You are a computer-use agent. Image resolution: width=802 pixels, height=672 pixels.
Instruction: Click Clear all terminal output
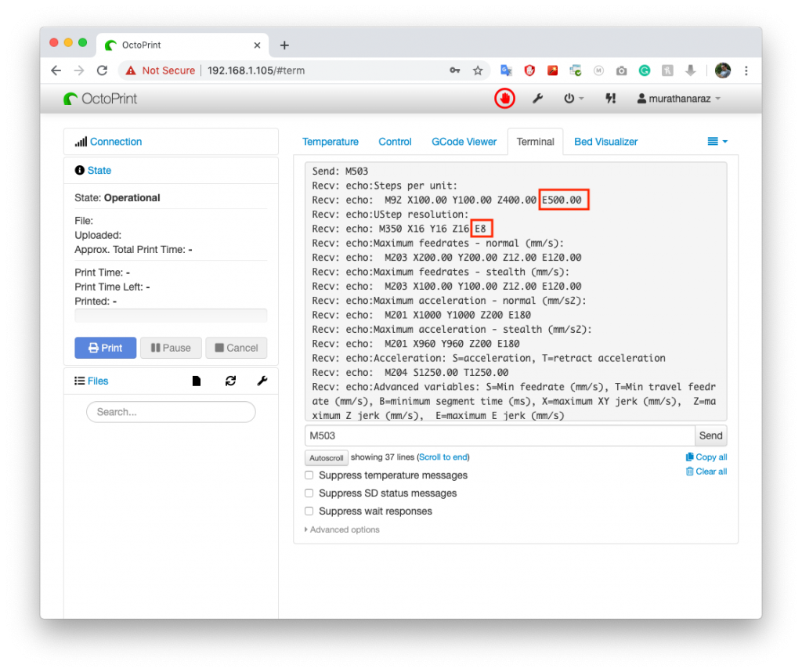click(x=706, y=471)
